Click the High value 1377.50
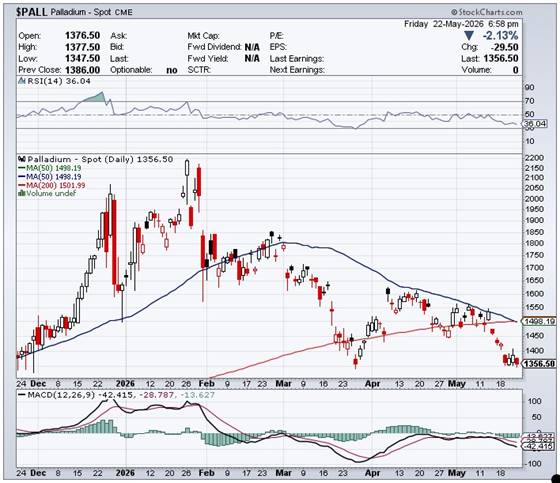560x483 pixels. click(82, 47)
